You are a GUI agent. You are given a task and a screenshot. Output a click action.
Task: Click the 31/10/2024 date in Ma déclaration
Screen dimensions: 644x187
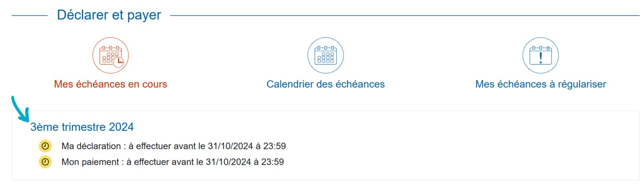click(x=229, y=147)
